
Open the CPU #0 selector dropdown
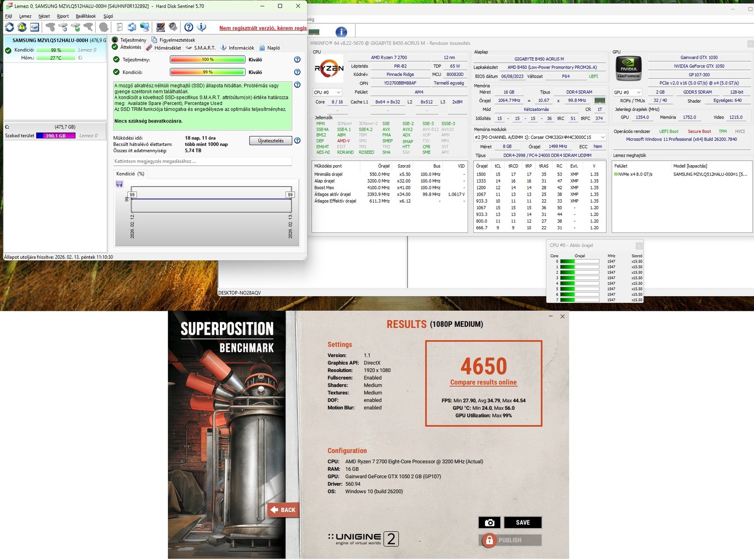click(x=327, y=92)
